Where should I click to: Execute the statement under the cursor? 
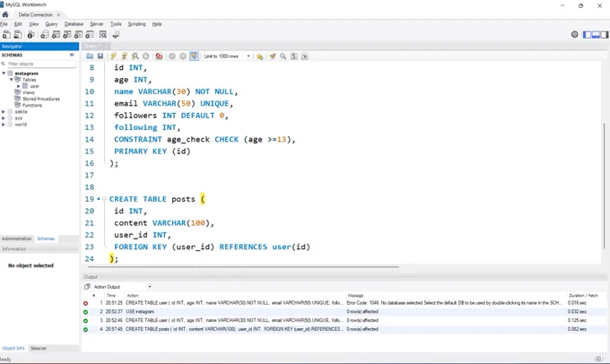[124, 56]
